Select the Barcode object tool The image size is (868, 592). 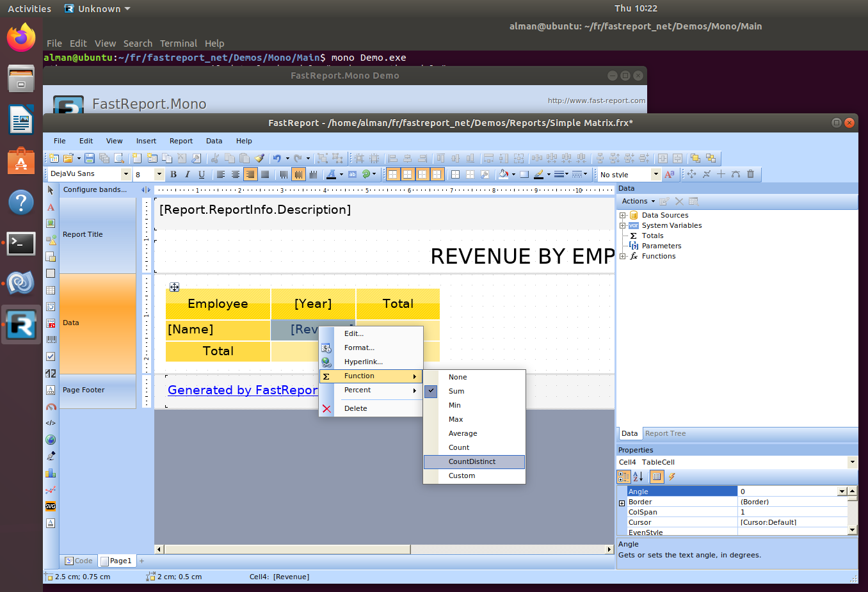pyautogui.click(x=51, y=340)
